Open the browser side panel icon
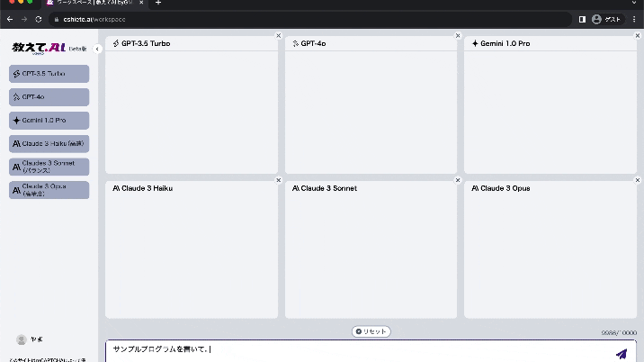The height and width of the screenshot is (362, 644). 582,19
